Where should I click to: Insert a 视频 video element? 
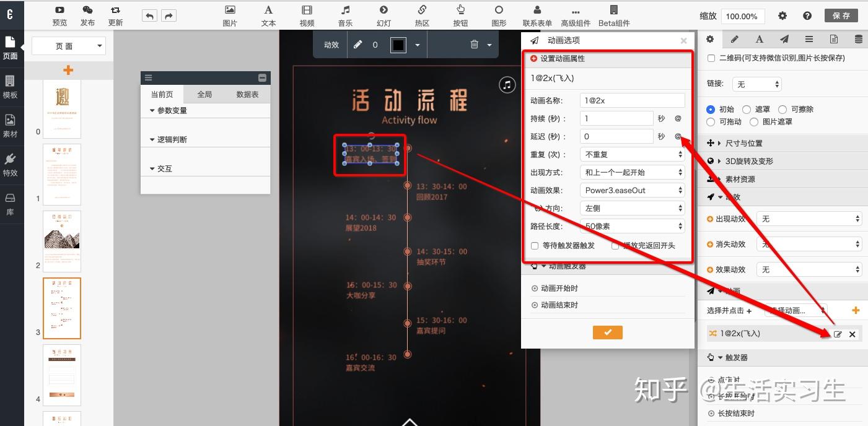tap(307, 15)
